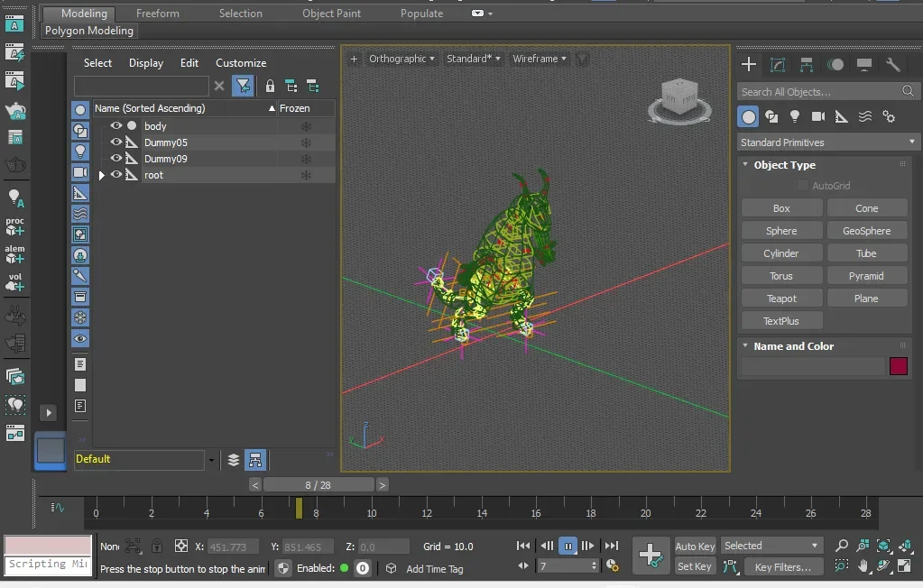This screenshot has height=588, width=923.
Task: Open the Motion command panel tab
Action: tap(835, 65)
